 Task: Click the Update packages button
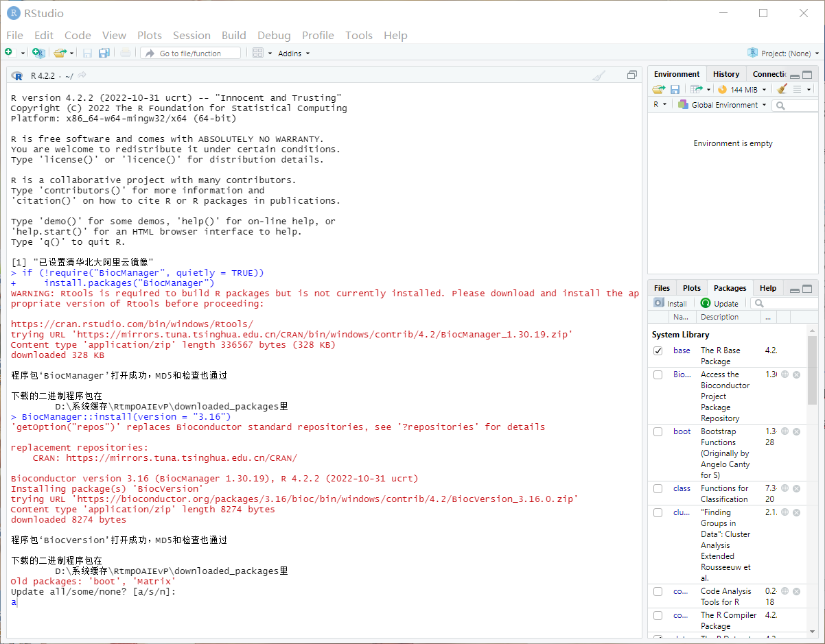pos(719,303)
